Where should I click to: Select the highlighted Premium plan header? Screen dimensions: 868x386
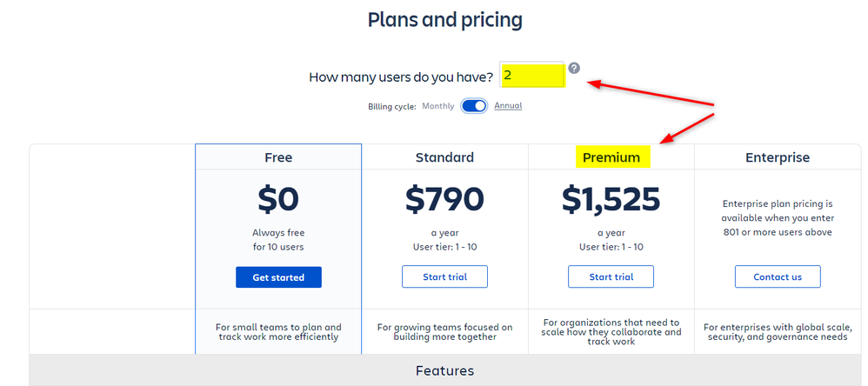[x=611, y=157]
